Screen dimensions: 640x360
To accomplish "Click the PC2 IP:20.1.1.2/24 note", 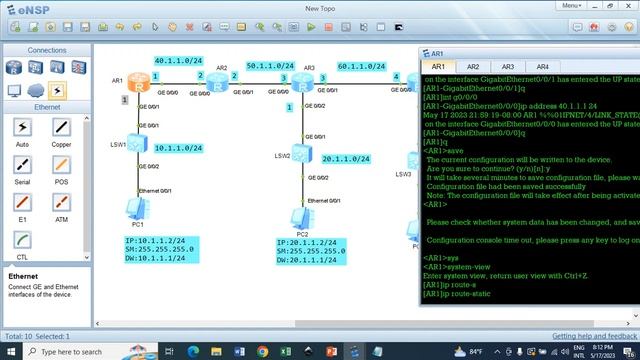I will [x=311, y=251].
